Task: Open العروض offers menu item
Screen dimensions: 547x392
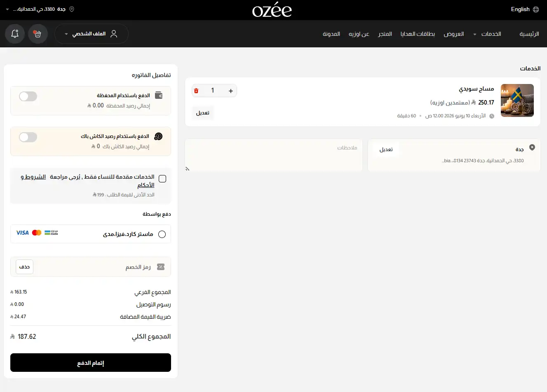Action: 454,34
